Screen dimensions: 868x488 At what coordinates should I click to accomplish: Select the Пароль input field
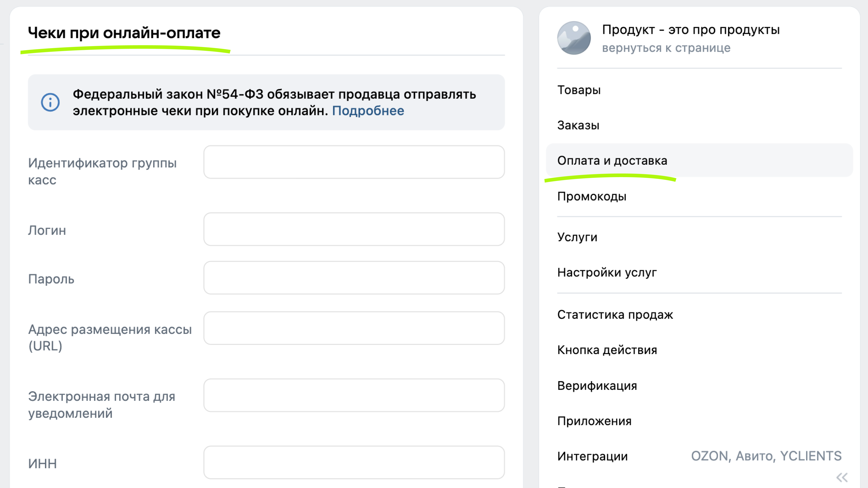(354, 277)
